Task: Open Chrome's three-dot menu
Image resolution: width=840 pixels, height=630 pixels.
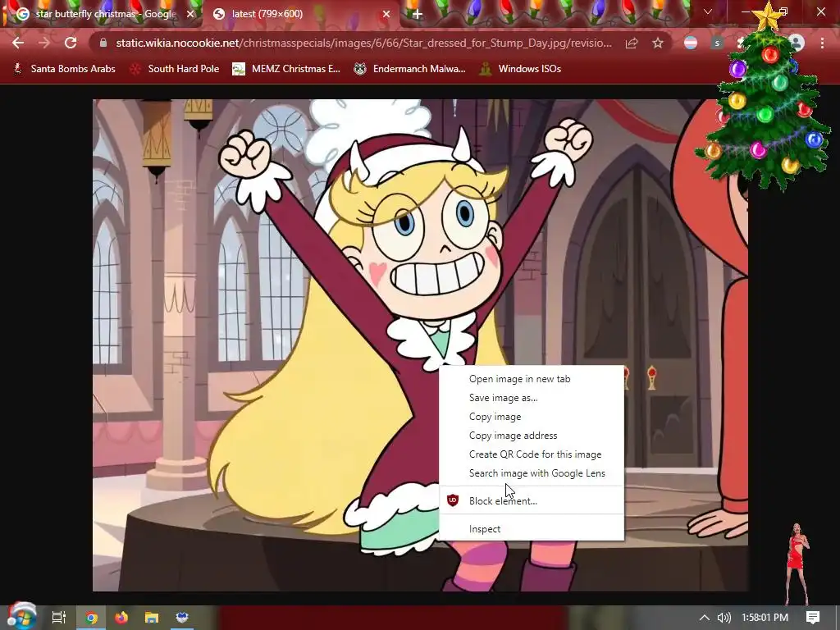Action: tap(822, 43)
